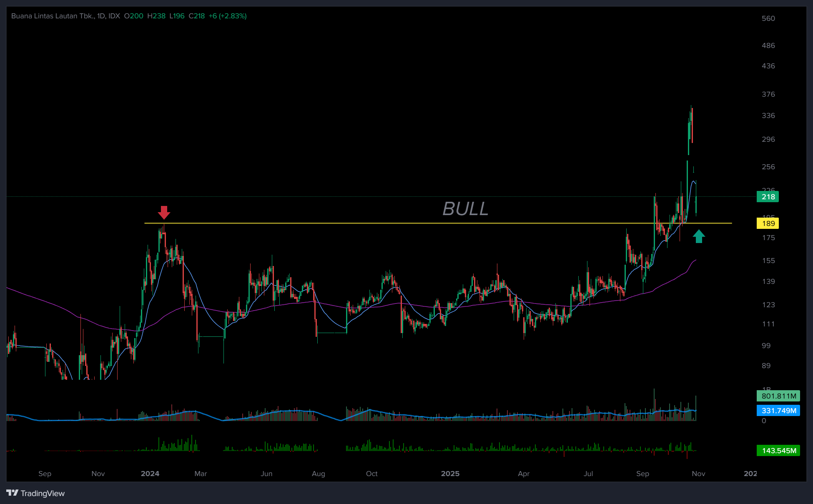
Task: Click the blue 331.749M volume average label
Action: pos(778,411)
